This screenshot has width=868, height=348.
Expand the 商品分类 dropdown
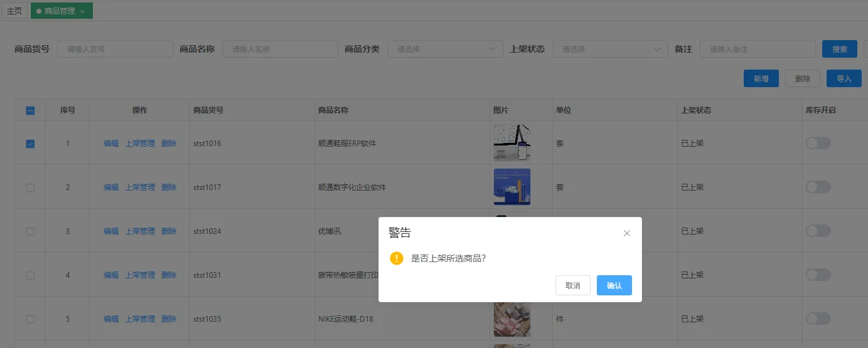coord(444,49)
